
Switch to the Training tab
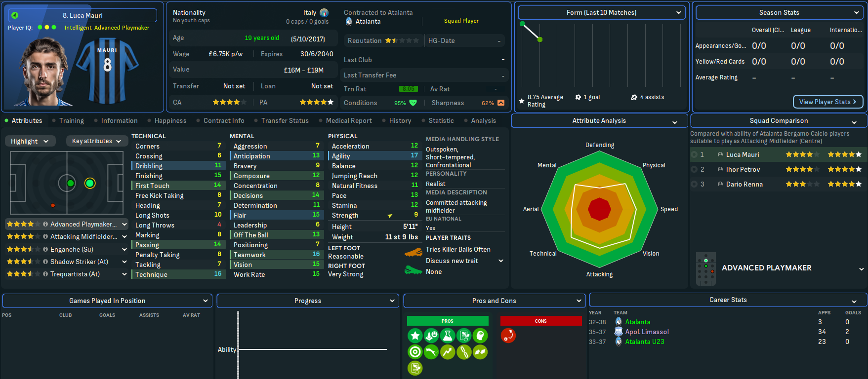point(71,121)
